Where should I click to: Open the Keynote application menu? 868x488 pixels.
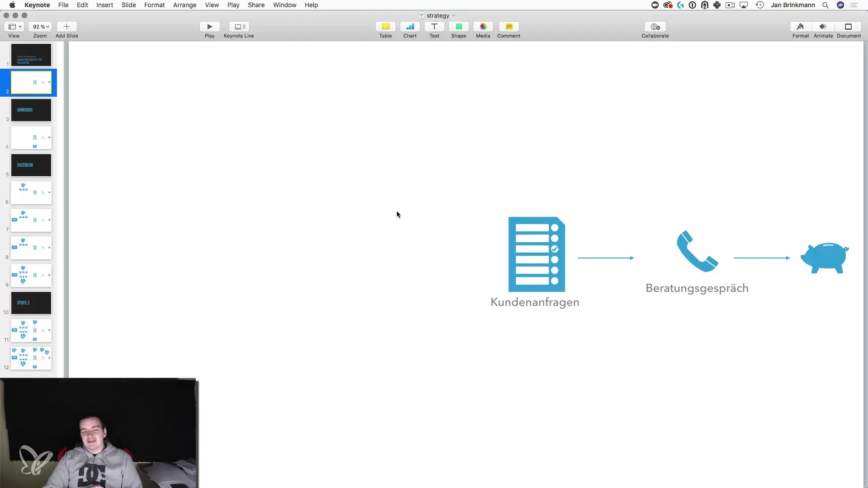pos(37,5)
